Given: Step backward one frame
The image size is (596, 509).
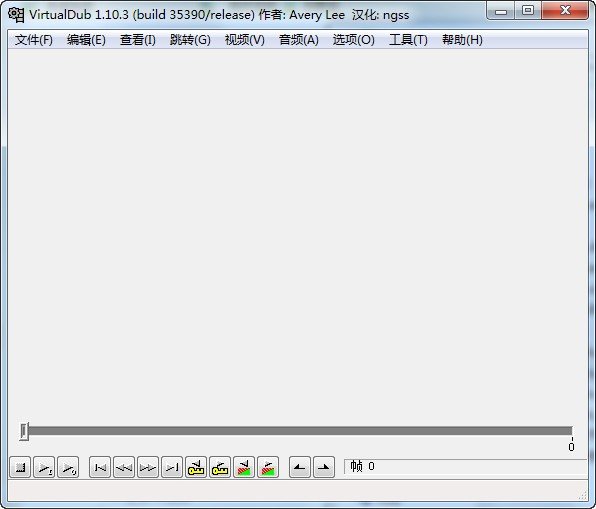Looking at the screenshot, I should [124, 467].
